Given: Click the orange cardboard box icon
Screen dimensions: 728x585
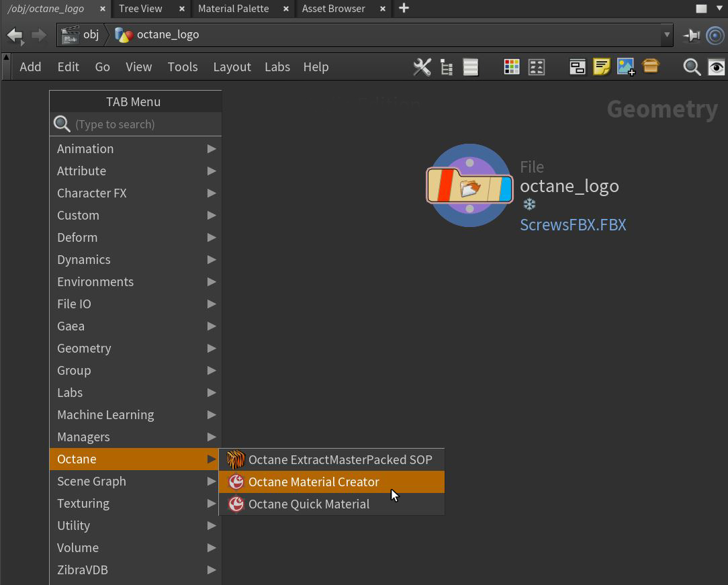Looking at the screenshot, I should (651, 66).
